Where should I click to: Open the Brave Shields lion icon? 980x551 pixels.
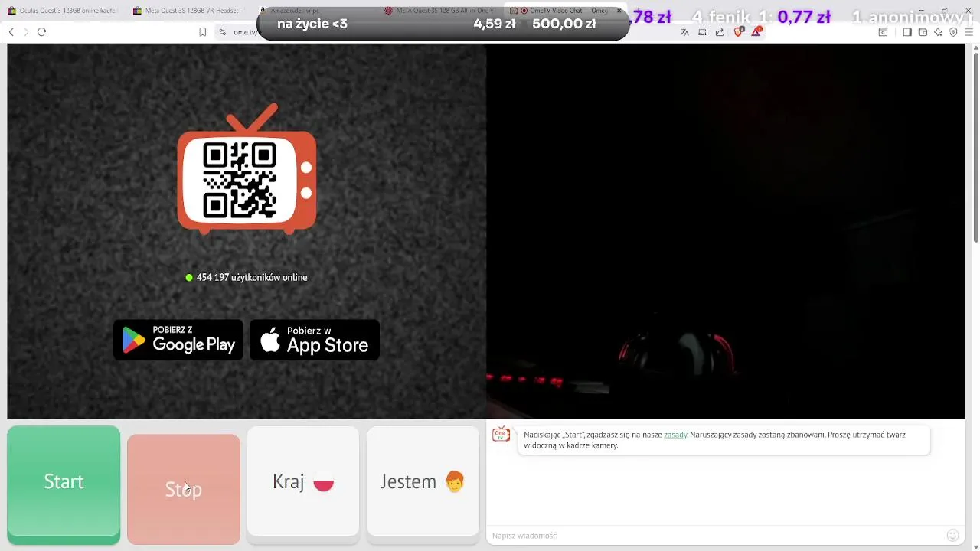tap(739, 32)
